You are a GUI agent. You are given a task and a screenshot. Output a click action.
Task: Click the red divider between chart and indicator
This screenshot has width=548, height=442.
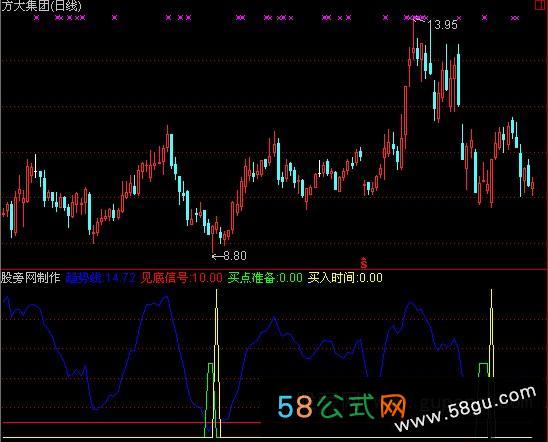pyautogui.click(x=274, y=269)
